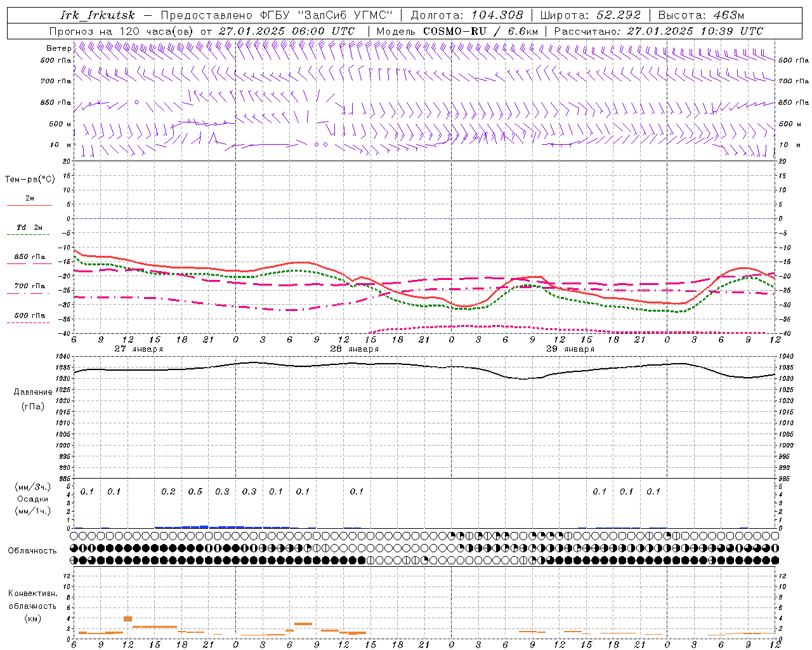
Task: Click the 'Осадки' precipitation label
Action: tap(33, 499)
